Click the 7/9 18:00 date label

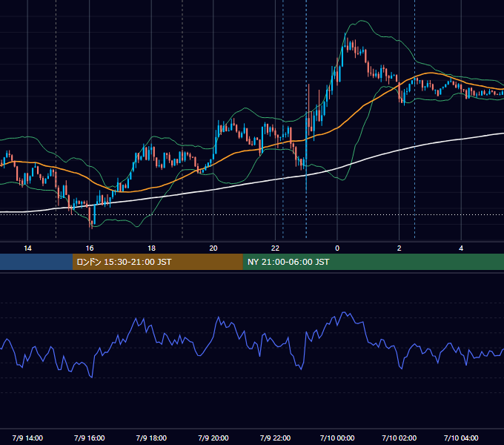pyautogui.click(x=151, y=438)
